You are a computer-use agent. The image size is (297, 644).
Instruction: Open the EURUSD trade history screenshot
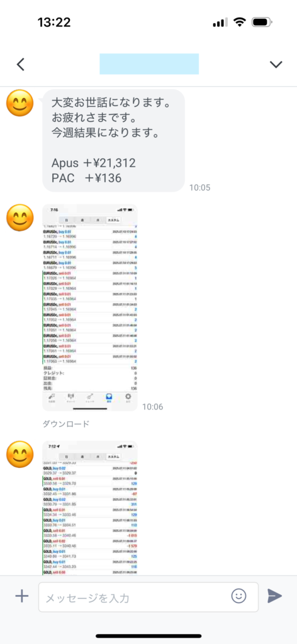90,308
